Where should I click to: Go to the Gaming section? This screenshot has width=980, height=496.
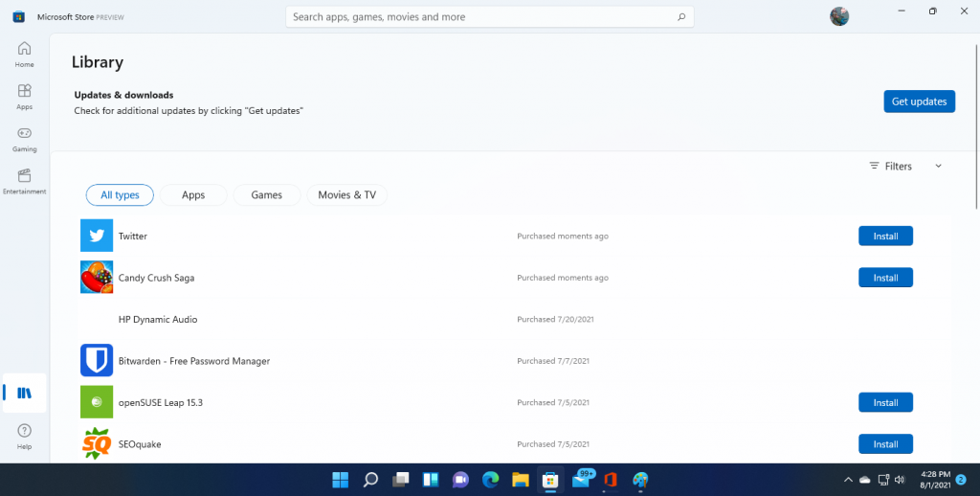(24, 140)
